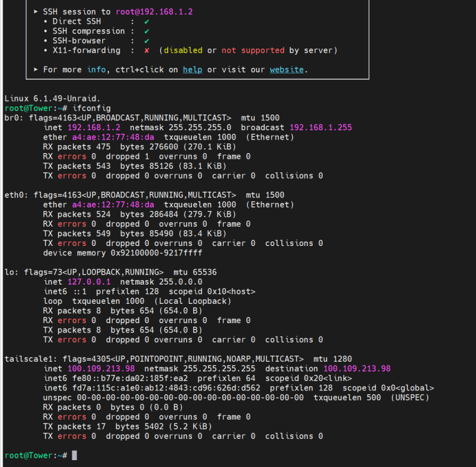Click the inet6 address fe80::b77e:da02:185f:ea2
Screen dimensions: 476x467
[130, 379]
